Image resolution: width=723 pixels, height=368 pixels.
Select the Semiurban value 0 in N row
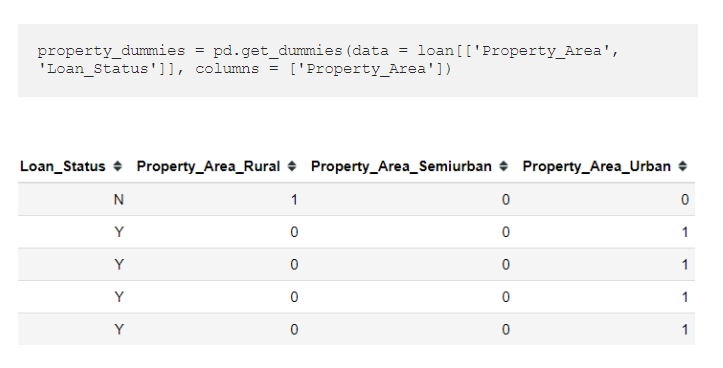(506, 200)
